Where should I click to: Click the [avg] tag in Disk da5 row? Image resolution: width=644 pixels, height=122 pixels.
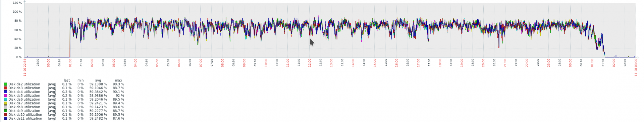pos(52,96)
